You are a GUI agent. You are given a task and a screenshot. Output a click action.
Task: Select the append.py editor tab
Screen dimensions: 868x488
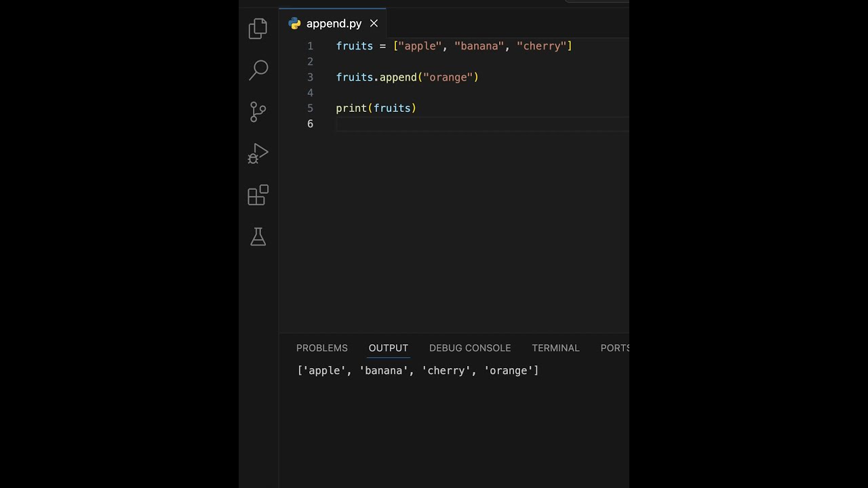(x=332, y=23)
